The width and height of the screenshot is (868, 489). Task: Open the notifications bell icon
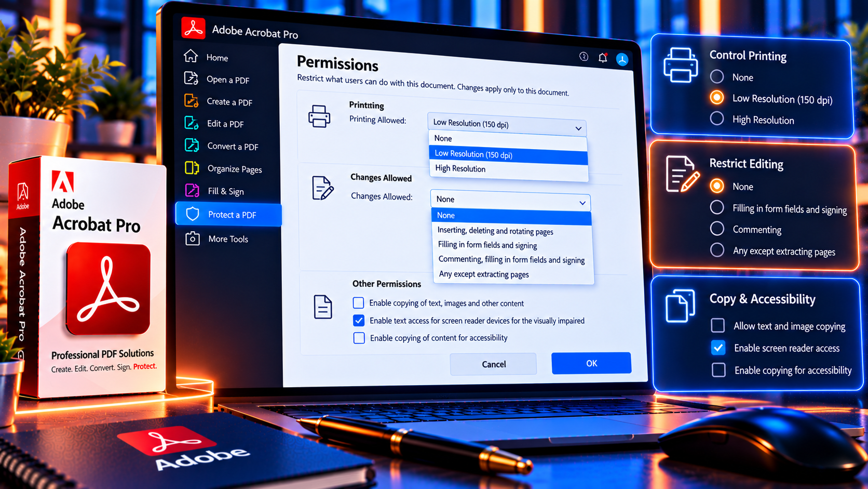click(603, 58)
